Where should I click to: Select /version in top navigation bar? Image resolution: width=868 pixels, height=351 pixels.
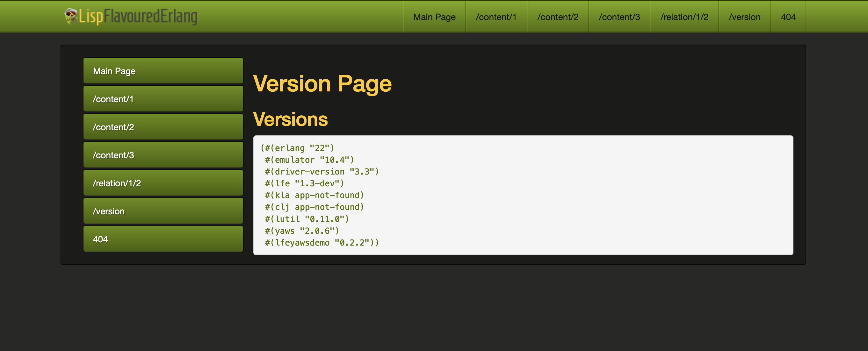click(x=744, y=17)
